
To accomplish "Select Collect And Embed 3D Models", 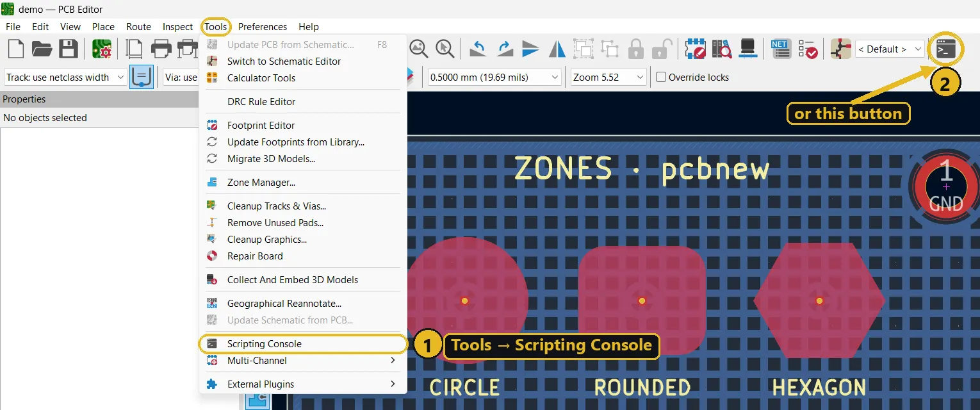I will click(303, 280).
